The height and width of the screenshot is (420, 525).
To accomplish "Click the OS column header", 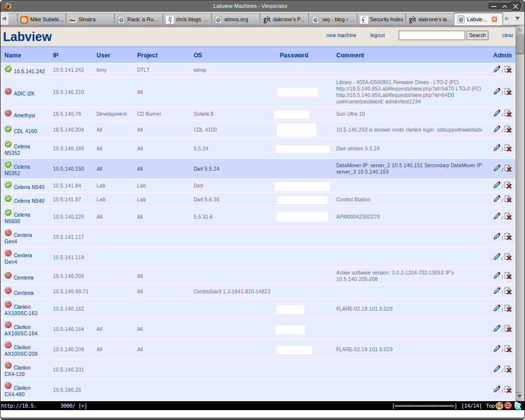I will tap(198, 55).
